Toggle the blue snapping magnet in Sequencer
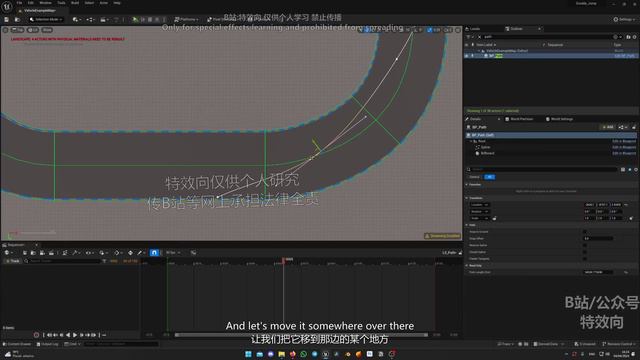This screenshot has height=360, width=640. [x=154, y=253]
